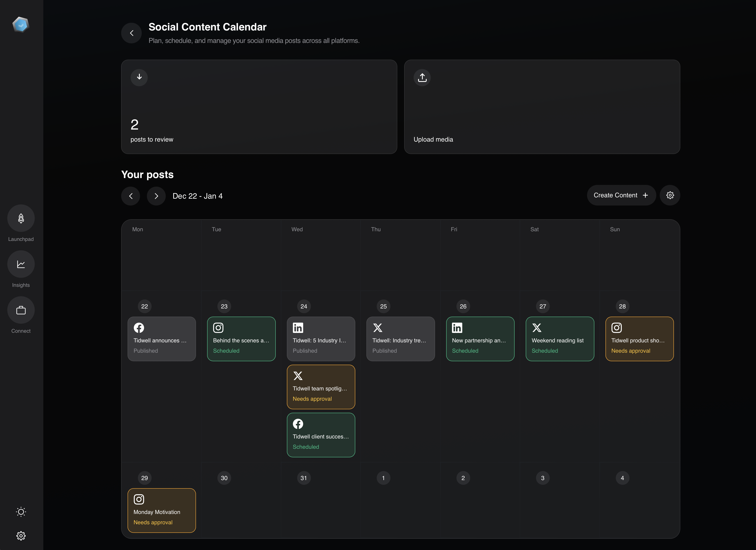The image size is (756, 550).
Task: Click the upload media arrow icon
Action: coord(422,77)
